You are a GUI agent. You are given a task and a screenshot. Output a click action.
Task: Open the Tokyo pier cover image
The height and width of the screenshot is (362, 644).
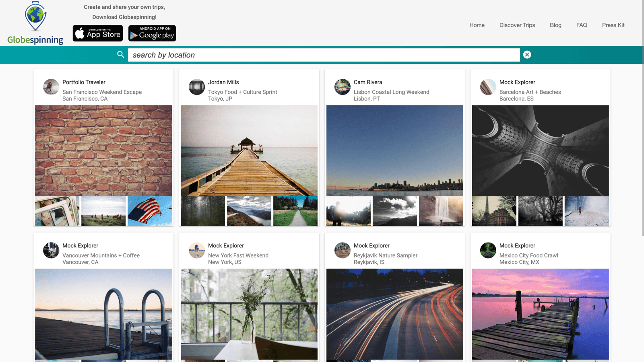pyautogui.click(x=249, y=151)
